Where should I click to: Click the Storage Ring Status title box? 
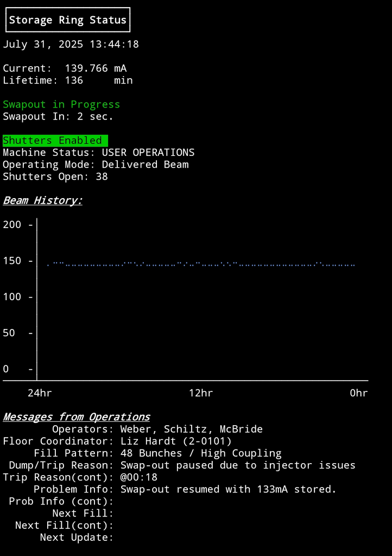click(68, 20)
